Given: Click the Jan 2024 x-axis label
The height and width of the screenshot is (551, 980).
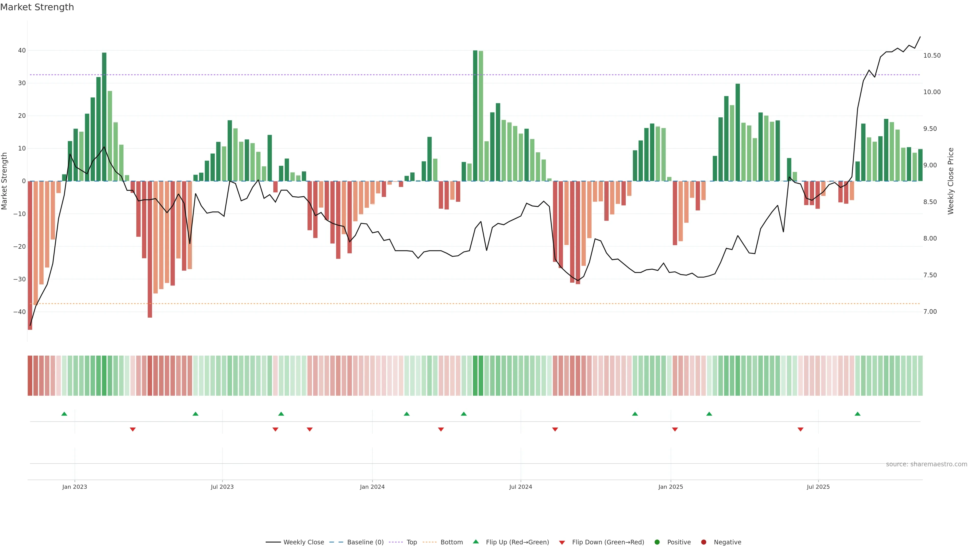Looking at the screenshot, I should (x=372, y=487).
